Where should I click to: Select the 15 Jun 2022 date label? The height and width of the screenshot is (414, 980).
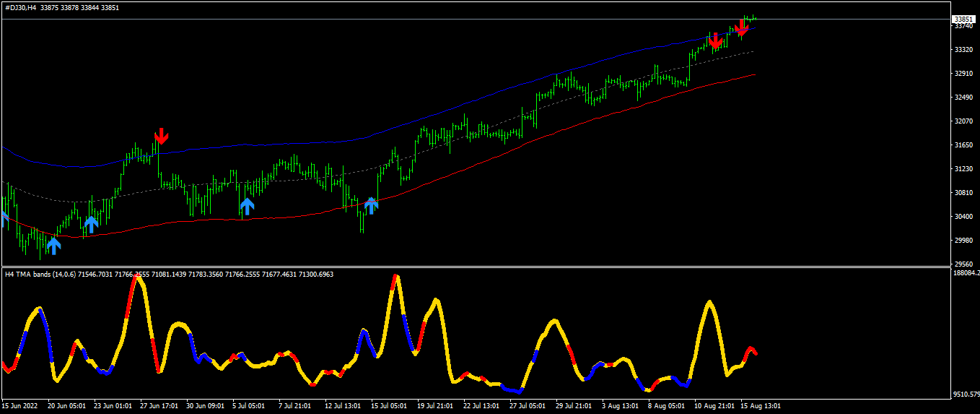[19, 406]
